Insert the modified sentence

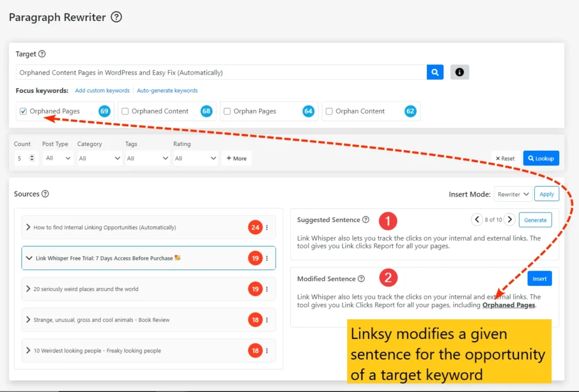coord(539,279)
